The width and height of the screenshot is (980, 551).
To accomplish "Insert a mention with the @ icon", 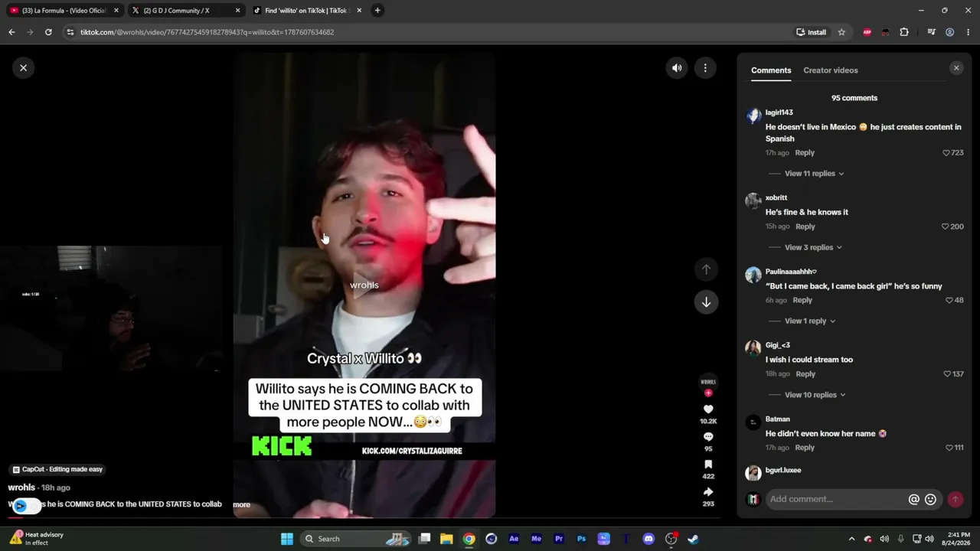I will 913,500.
